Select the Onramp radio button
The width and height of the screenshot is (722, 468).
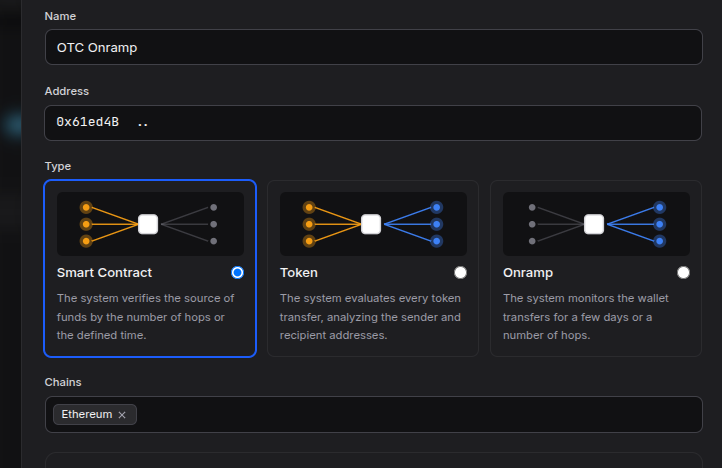(x=683, y=273)
